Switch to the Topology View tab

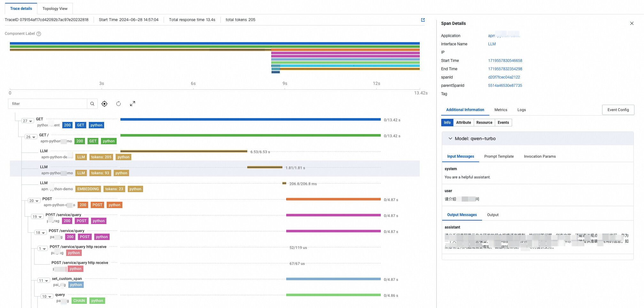click(55, 9)
